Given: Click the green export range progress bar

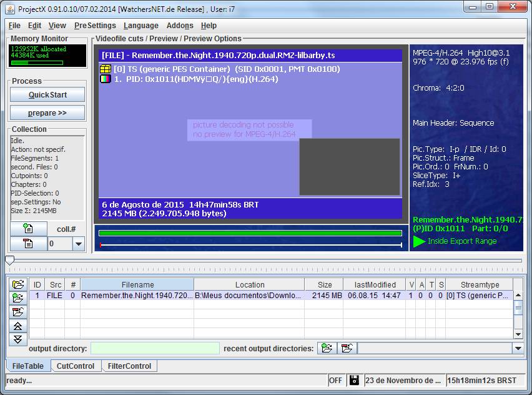Looking at the screenshot, I should tap(250, 233).
